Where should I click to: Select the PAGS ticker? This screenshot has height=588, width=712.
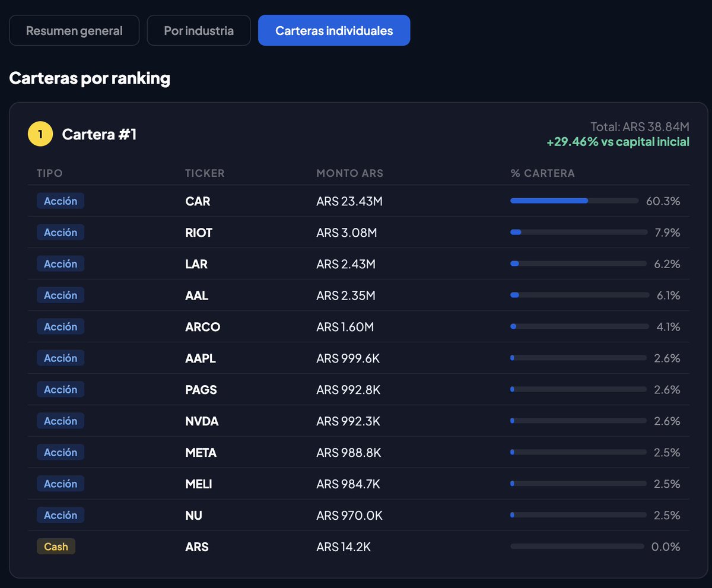pyautogui.click(x=201, y=390)
